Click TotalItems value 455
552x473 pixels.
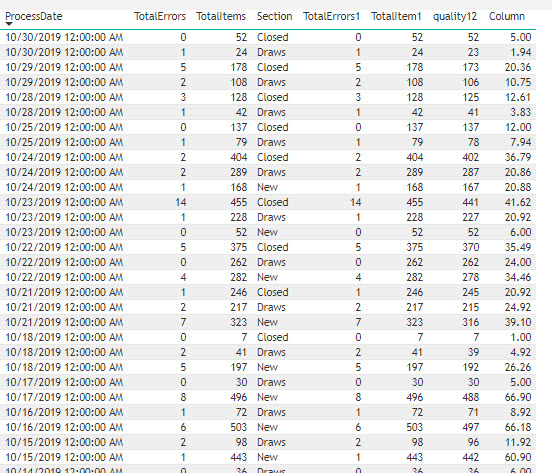point(239,202)
